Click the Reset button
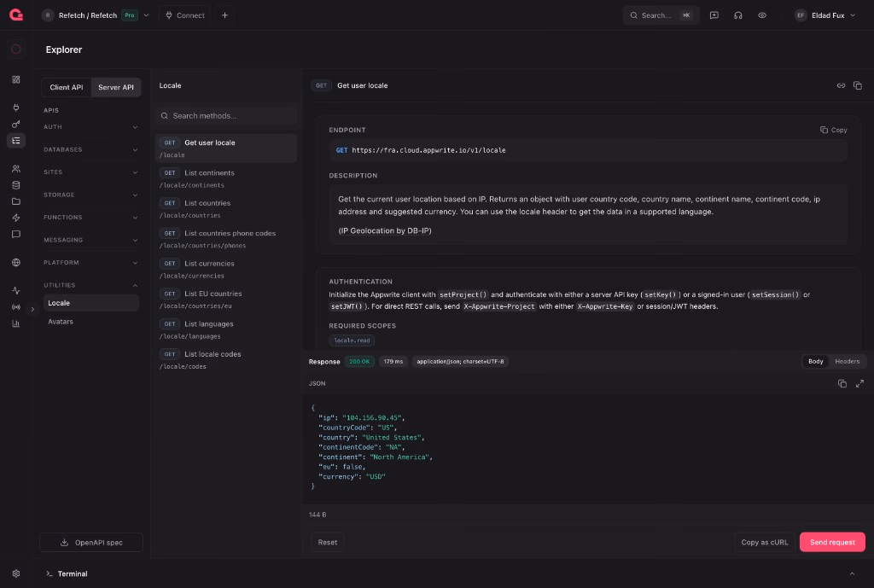This screenshot has height=588, width=874. click(327, 542)
